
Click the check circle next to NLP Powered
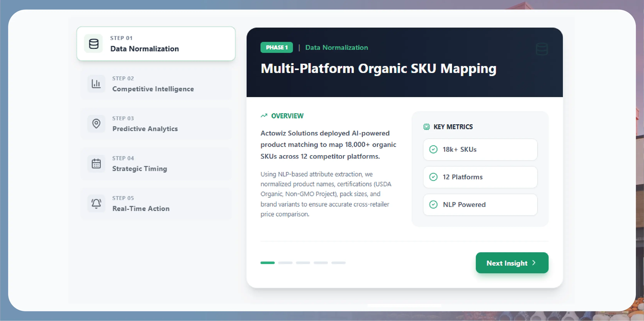(x=433, y=205)
